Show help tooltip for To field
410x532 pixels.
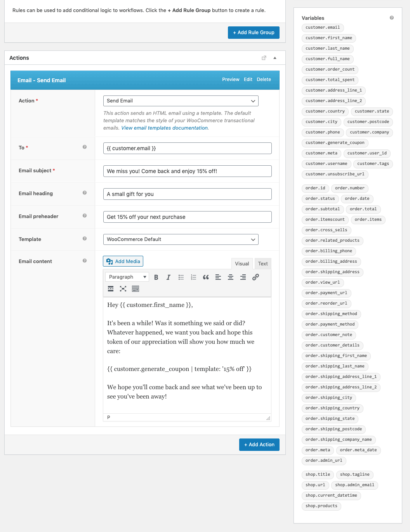85,147
